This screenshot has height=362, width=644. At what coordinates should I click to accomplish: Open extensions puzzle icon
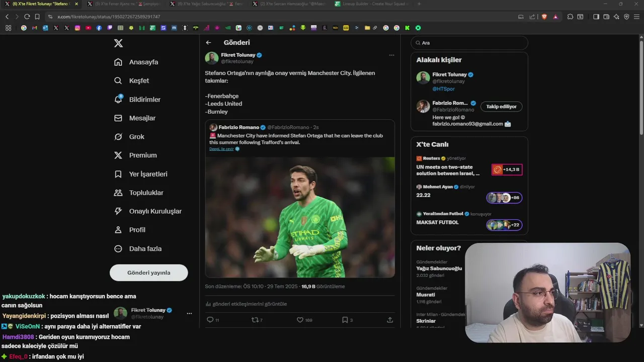(570, 17)
